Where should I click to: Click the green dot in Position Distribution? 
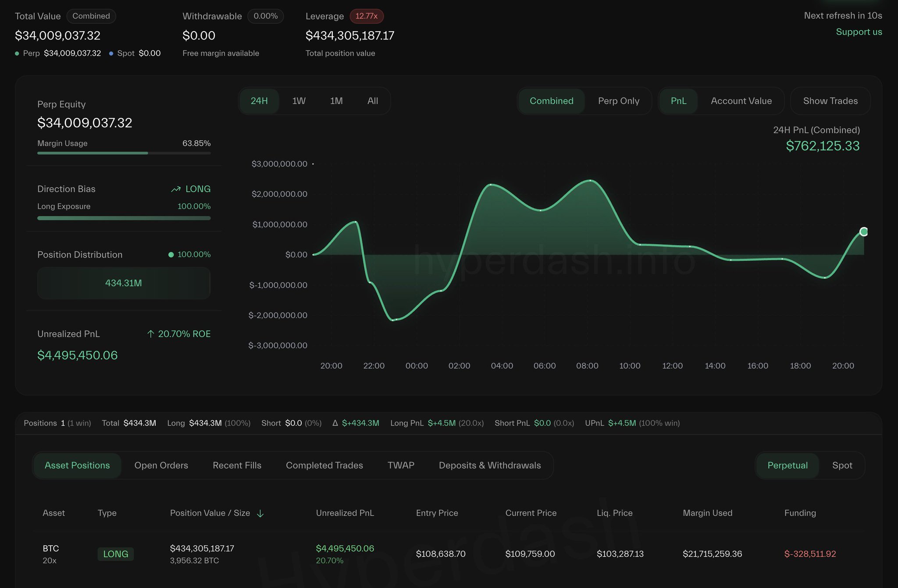(171, 255)
